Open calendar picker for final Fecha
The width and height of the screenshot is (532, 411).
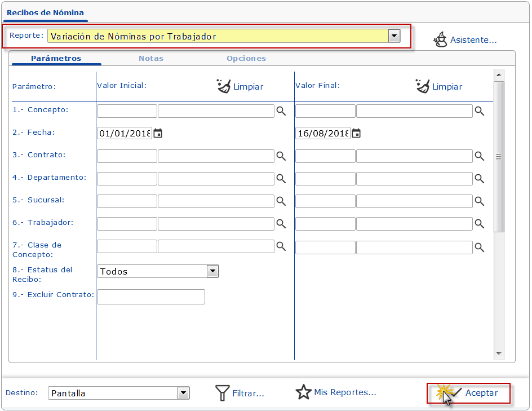click(356, 134)
